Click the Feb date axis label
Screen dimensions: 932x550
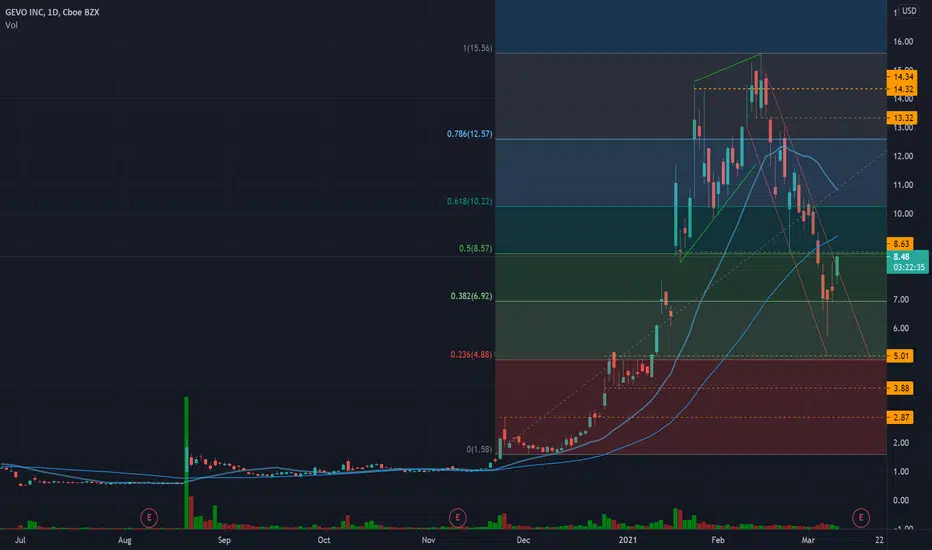tap(717, 540)
